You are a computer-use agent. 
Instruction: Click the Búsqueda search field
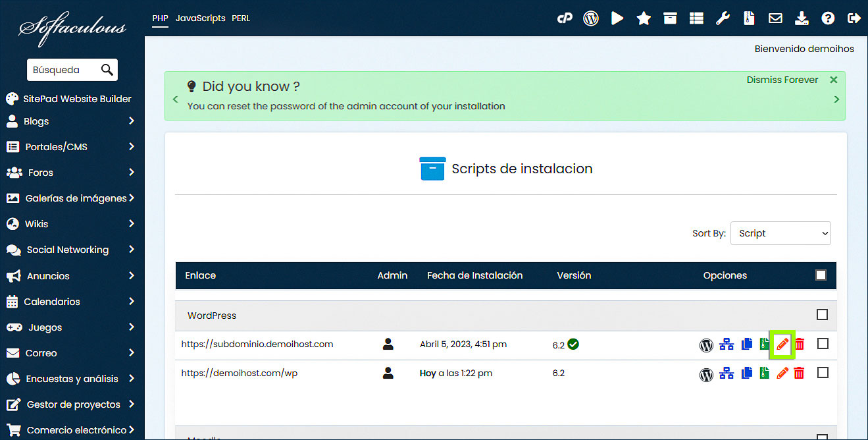[63, 70]
